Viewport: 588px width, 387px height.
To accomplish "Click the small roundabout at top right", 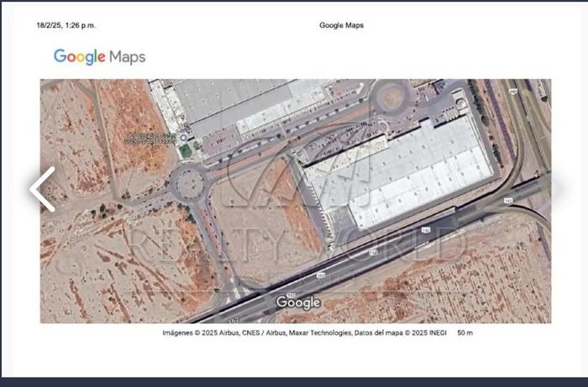I will [389, 97].
